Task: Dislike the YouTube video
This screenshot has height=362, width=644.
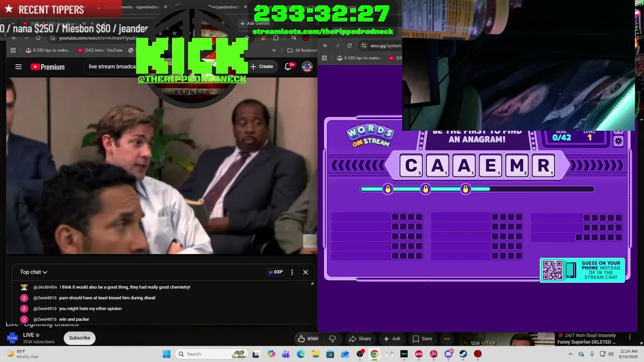Action: click(332, 338)
